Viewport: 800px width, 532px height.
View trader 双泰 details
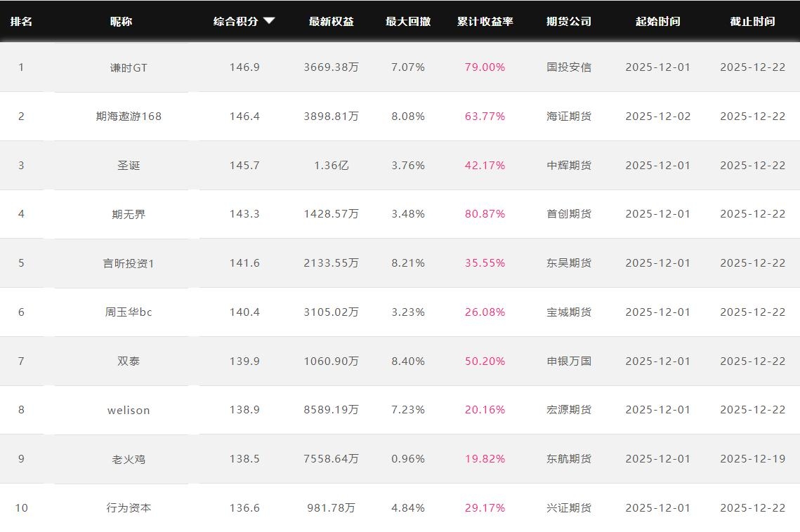(129, 361)
